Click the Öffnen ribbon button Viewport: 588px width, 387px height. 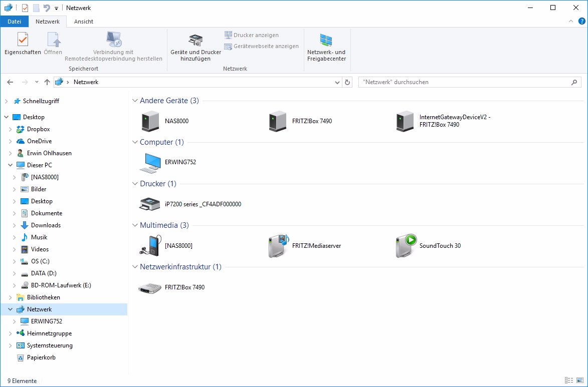click(x=53, y=44)
